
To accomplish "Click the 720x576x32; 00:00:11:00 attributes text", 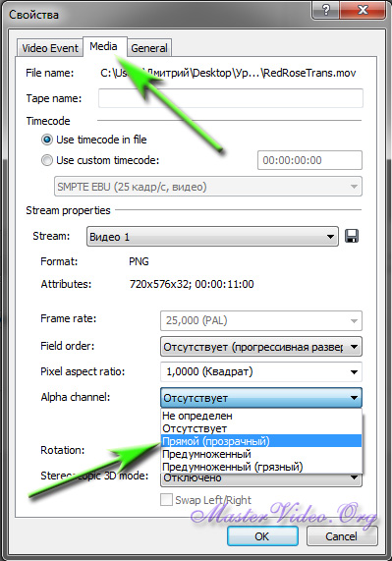I will click(192, 285).
